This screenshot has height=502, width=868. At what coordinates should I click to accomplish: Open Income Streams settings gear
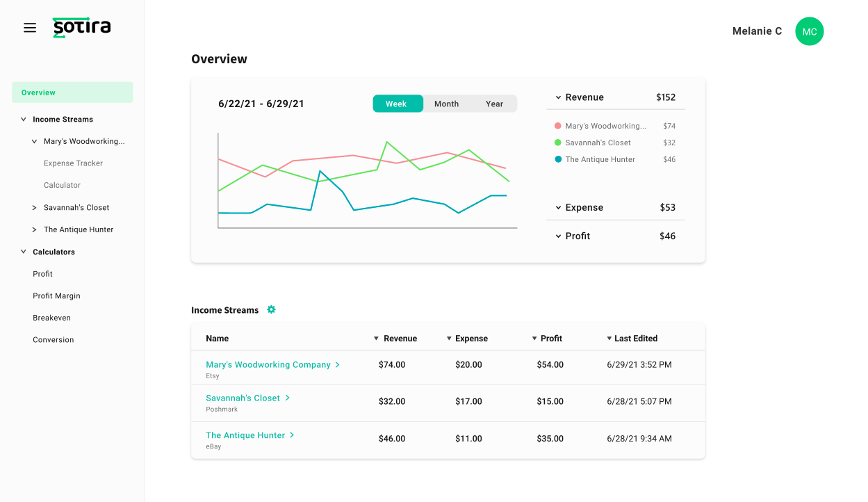(272, 309)
